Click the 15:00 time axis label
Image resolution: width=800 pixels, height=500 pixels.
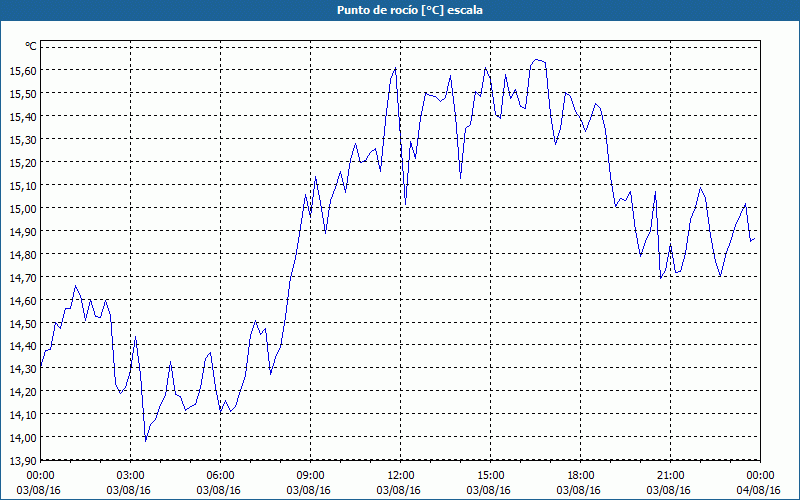click(x=491, y=476)
